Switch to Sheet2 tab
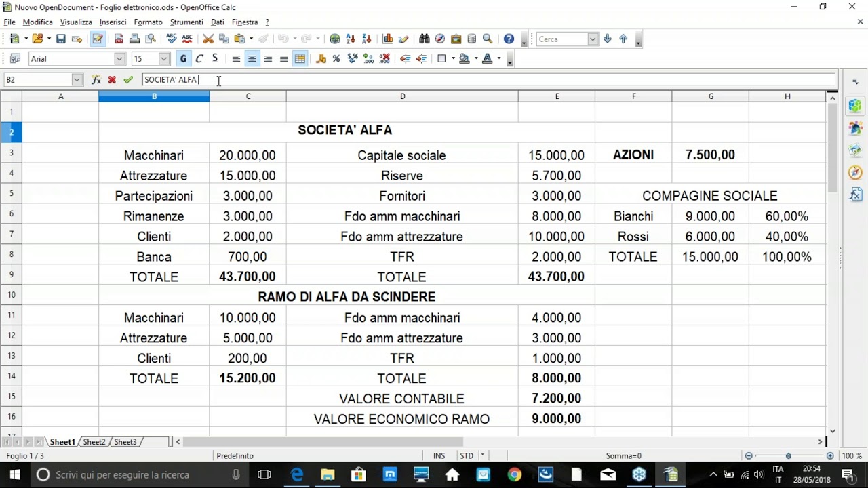The image size is (868, 488). click(x=94, y=442)
